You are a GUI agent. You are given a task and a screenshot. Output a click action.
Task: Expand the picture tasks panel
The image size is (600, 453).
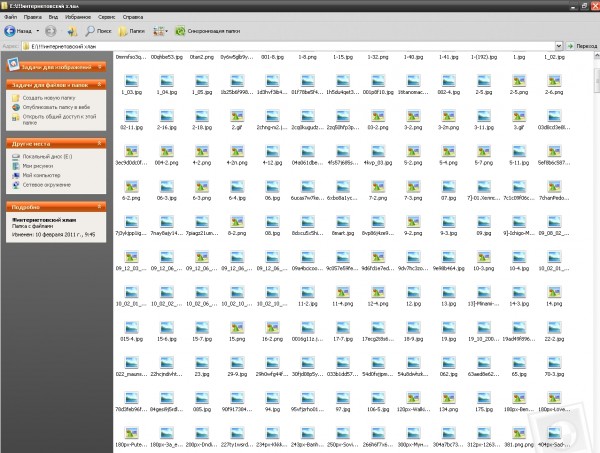[99, 67]
